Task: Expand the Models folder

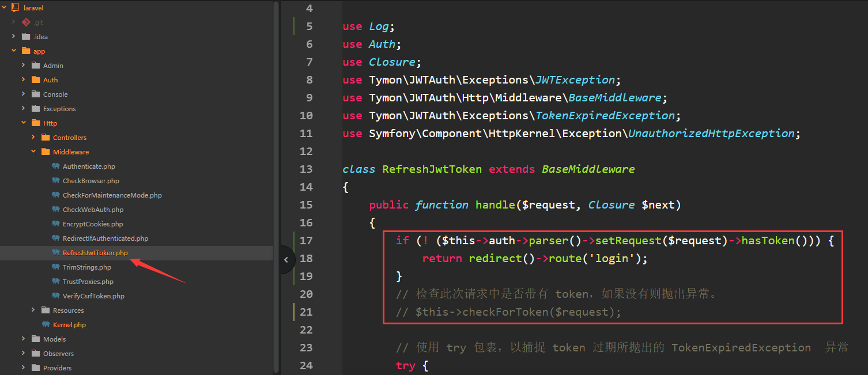Action: (x=24, y=339)
